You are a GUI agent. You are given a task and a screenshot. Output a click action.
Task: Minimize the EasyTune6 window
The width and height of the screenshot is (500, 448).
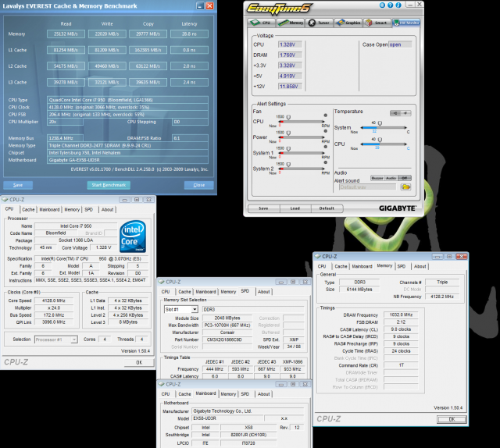410,5
